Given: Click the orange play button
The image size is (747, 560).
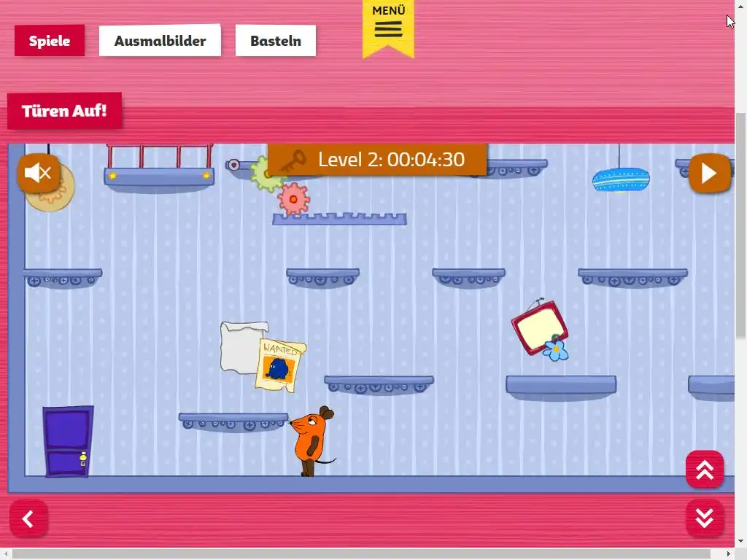Looking at the screenshot, I should 709,173.
